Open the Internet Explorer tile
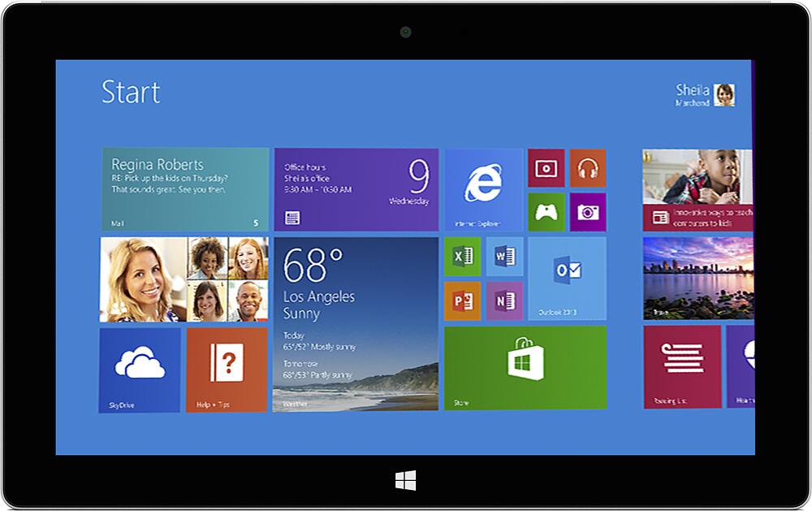This screenshot has width=812, height=511. pos(483,189)
